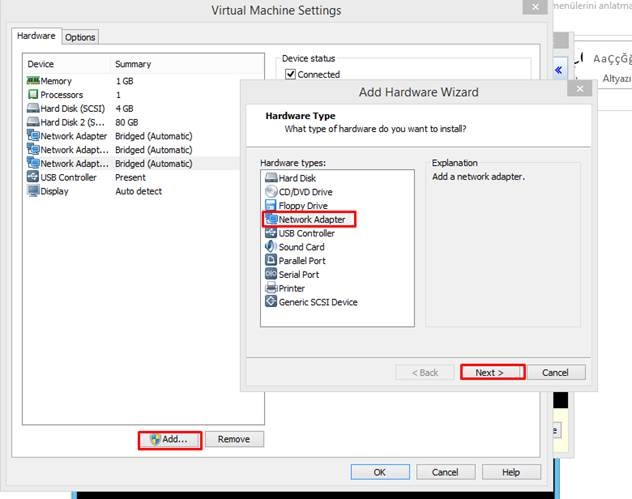Image resolution: width=632 pixels, height=499 pixels.
Task: Choose Hard Disk icon in hardware types
Action: click(x=271, y=178)
